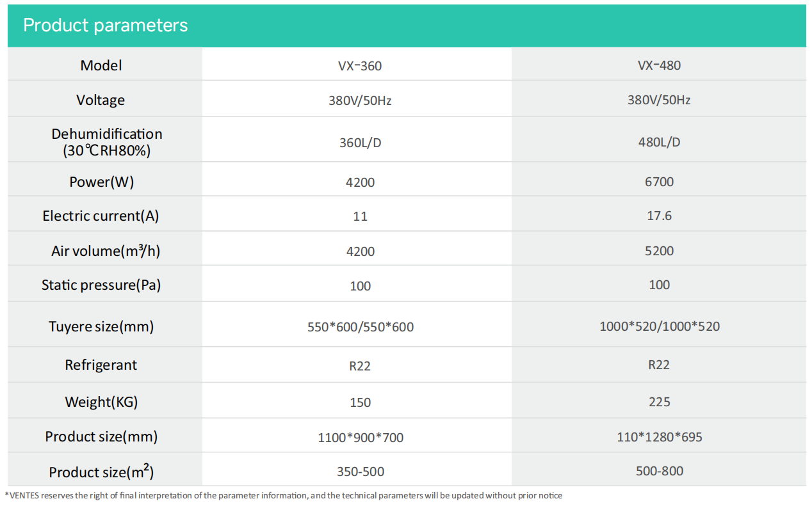Click the 6700 power value
The width and height of the screenshot is (812, 508).
coord(659,182)
